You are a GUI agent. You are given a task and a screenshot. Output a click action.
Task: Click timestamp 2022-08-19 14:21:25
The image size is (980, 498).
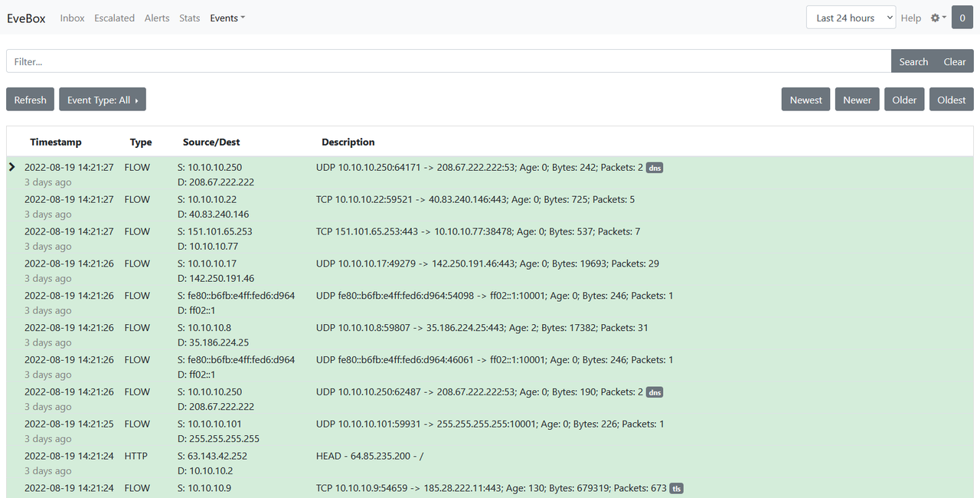pyautogui.click(x=69, y=424)
